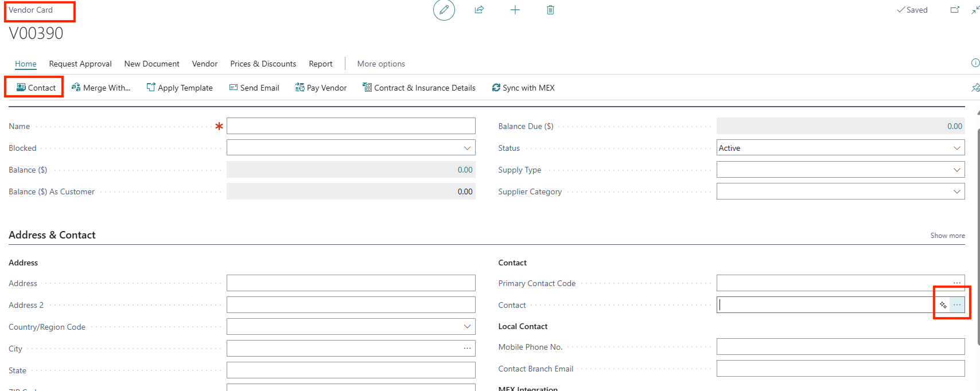This screenshot has height=391, width=980.
Task: Open the Prices & Discounts menu
Action: [263, 64]
